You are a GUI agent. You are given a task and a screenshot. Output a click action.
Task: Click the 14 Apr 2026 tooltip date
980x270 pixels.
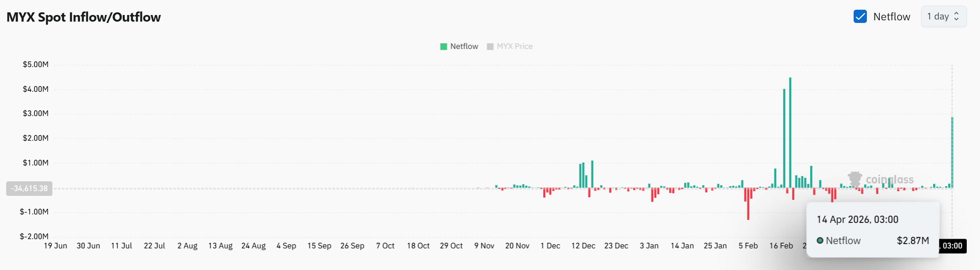coord(857,220)
